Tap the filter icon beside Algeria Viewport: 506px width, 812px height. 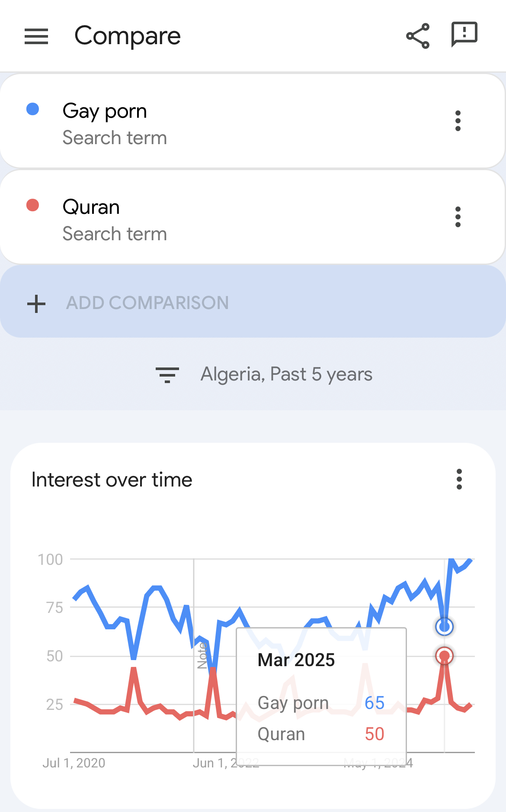(x=167, y=375)
